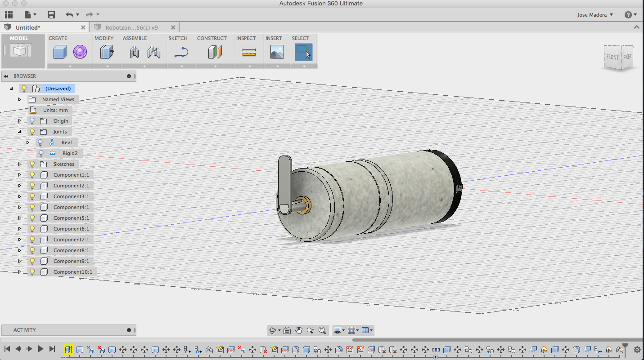The image size is (644, 360).
Task: Click the Press Pull modify icon
Action: [107, 52]
